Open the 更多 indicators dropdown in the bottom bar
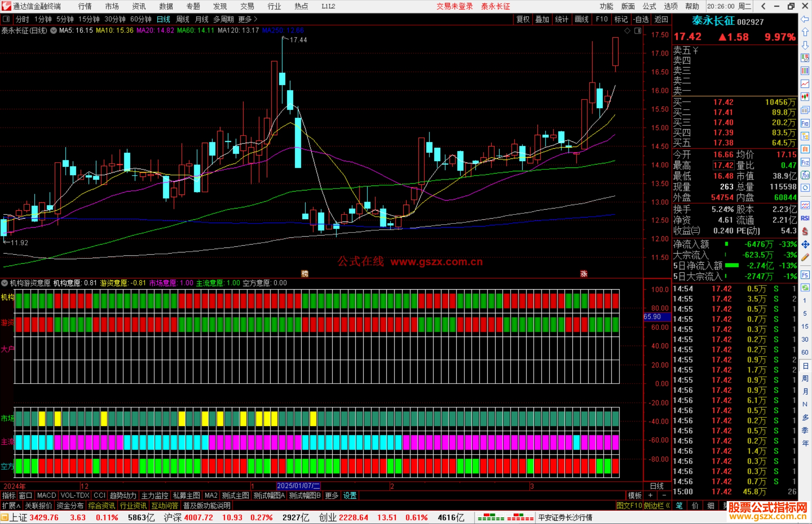Screen dimensions: 812x524 click(x=332, y=495)
